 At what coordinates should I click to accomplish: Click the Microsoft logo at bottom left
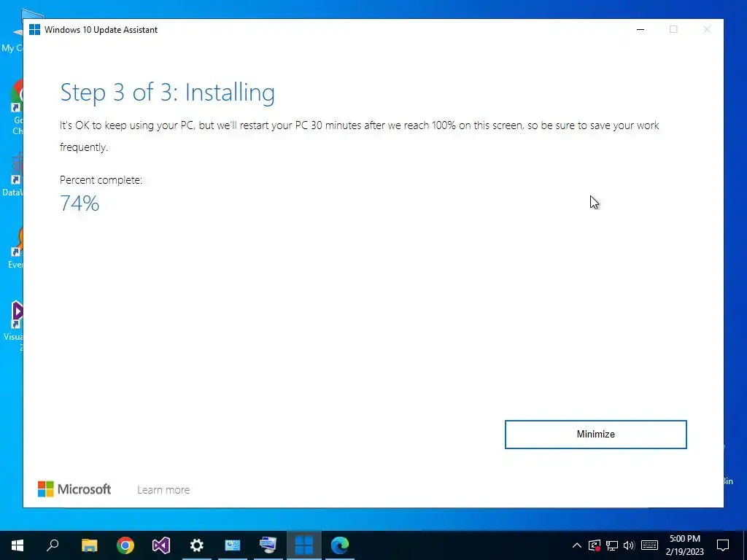[x=74, y=489]
